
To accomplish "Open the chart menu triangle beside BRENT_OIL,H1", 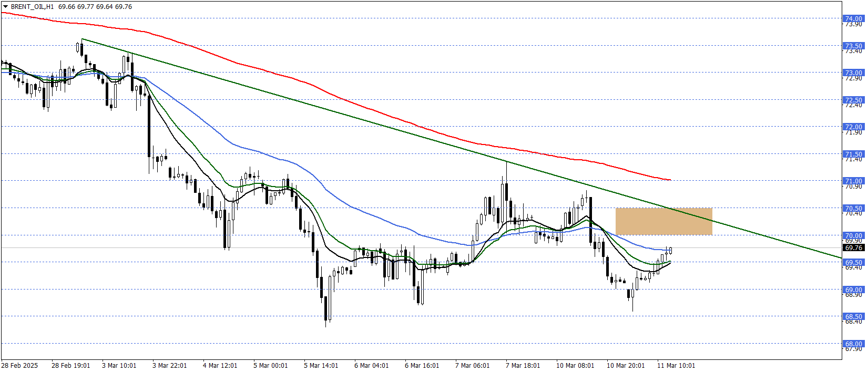I will click(6, 7).
